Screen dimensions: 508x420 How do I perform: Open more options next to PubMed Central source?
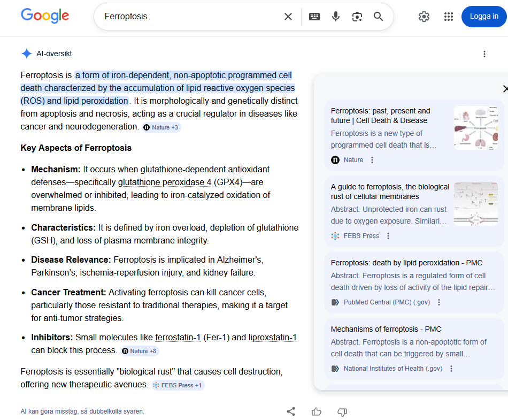[x=439, y=302]
